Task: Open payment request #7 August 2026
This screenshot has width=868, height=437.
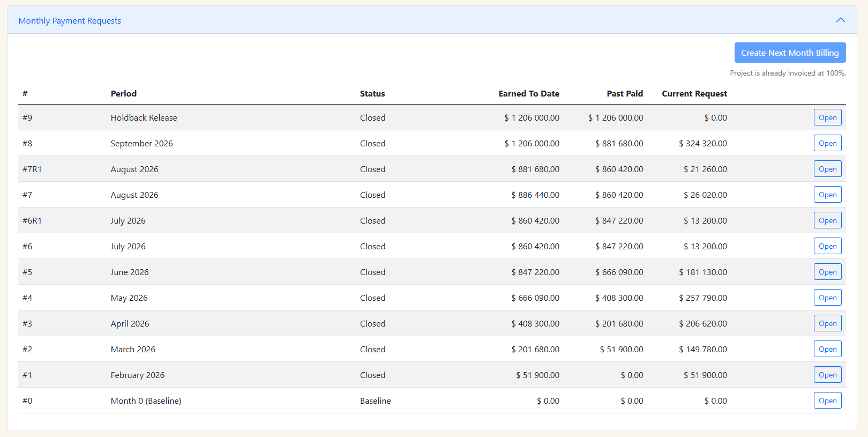Action: click(x=827, y=195)
